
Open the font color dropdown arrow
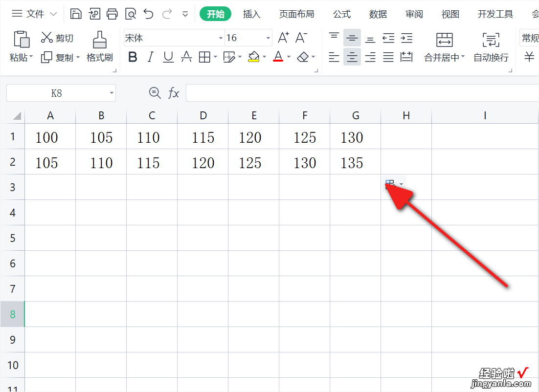point(289,57)
